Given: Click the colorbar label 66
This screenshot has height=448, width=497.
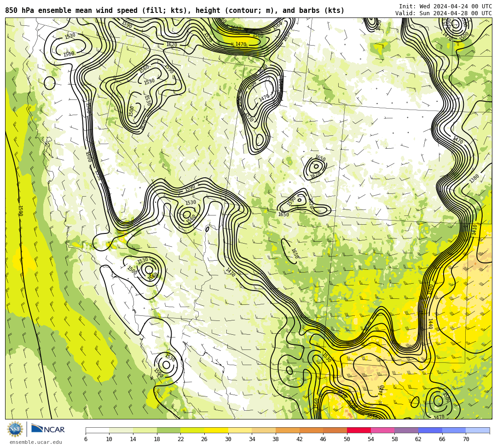Looking at the screenshot, I should [x=442, y=439].
